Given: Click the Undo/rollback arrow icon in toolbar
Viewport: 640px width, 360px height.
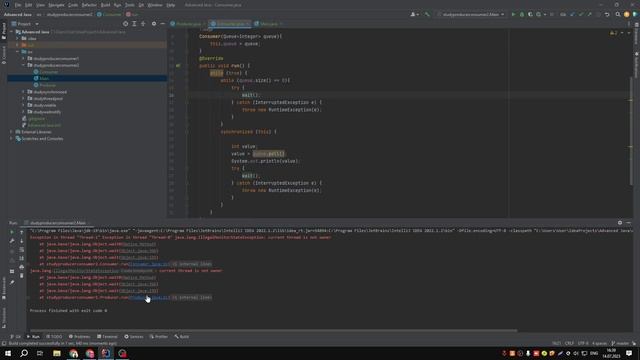Looking at the screenshot, I should coord(607,14).
